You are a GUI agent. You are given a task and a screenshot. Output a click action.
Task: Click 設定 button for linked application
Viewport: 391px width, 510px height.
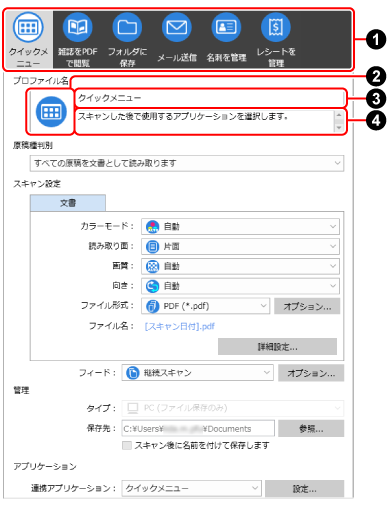(305, 489)
